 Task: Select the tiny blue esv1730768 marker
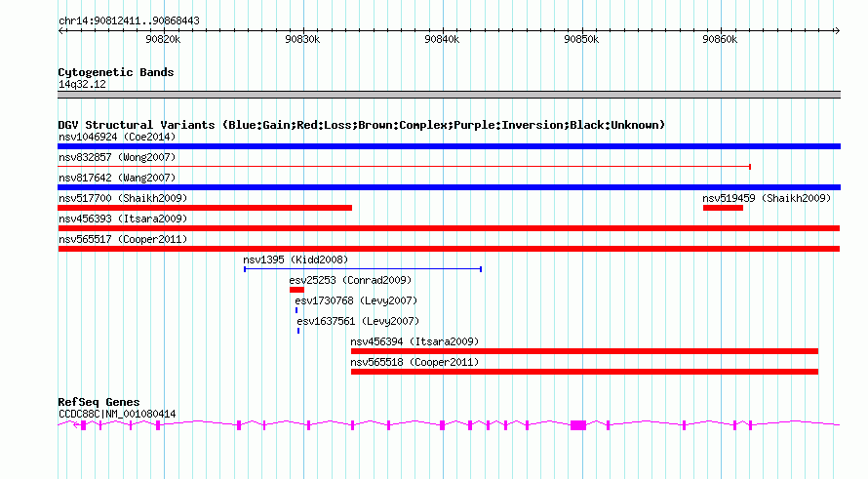click(x=296, y=310)
